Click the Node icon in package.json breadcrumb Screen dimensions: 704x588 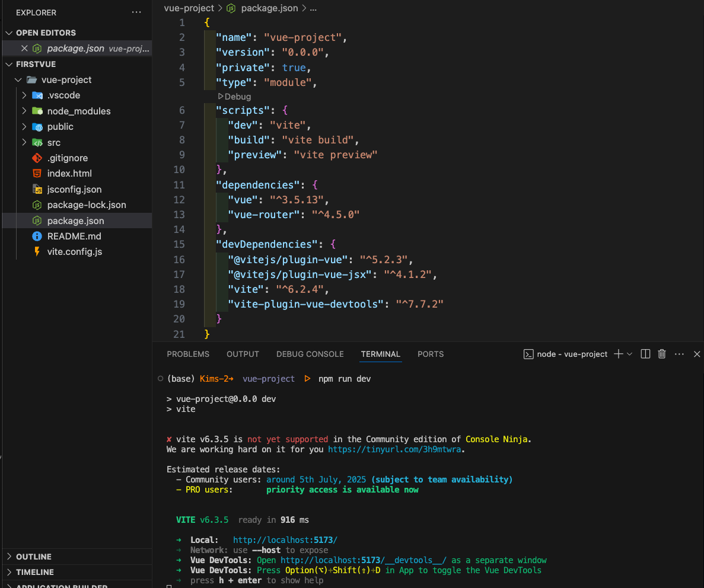click(x=231, y=8)
